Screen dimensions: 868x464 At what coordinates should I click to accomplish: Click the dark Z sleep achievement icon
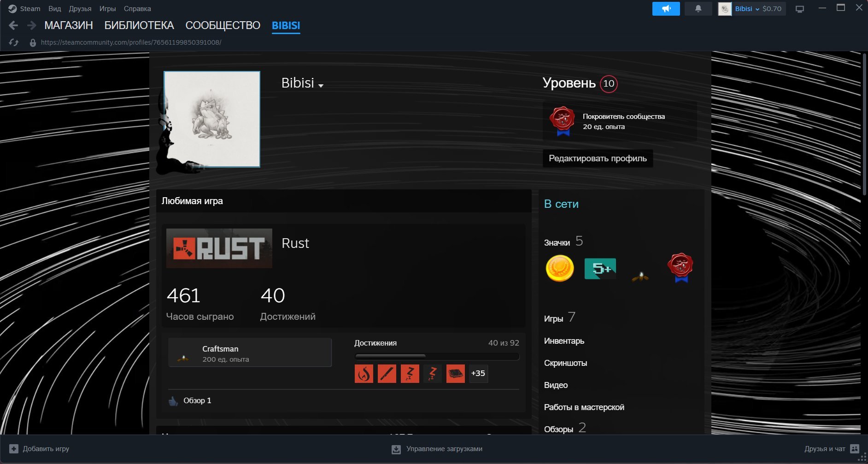(x=433, y=374)
